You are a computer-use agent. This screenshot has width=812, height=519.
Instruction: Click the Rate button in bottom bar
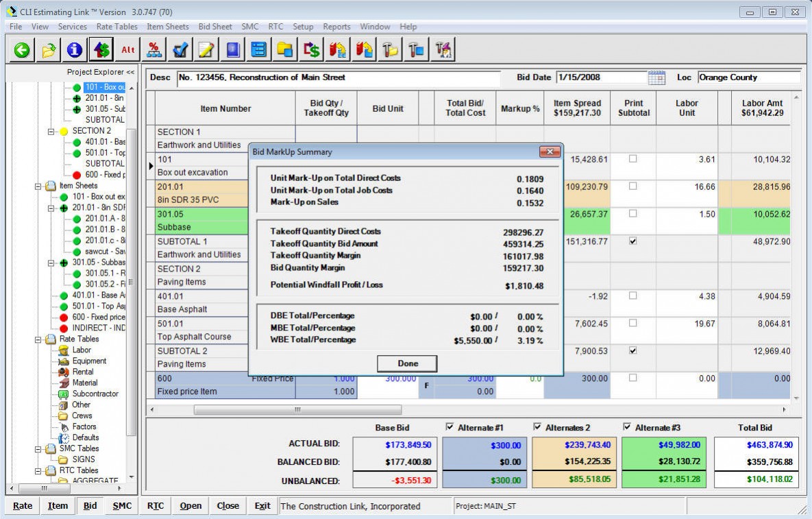click(22, 505)
